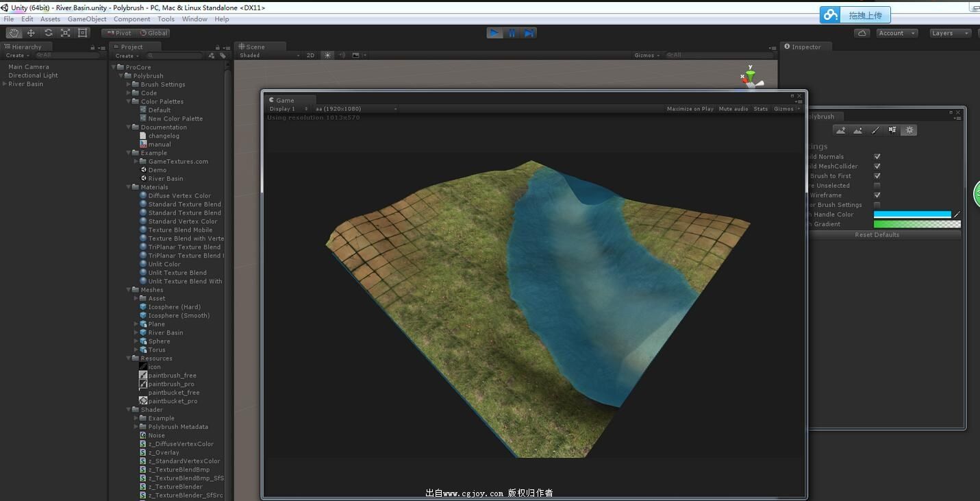Select Diffuse Vertex Color material
This screenshot has width=980, height=501.
coord(179,196)
